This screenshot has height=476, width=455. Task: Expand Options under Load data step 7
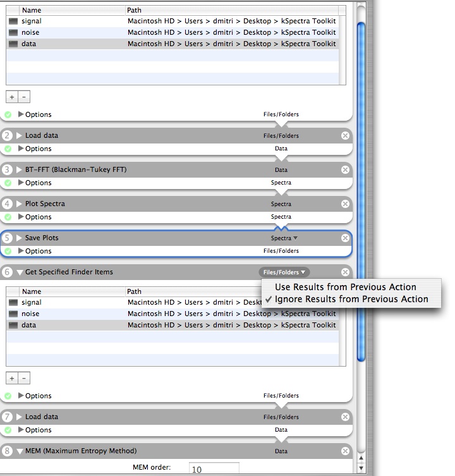pyautogui.click(x=21, y=430)
